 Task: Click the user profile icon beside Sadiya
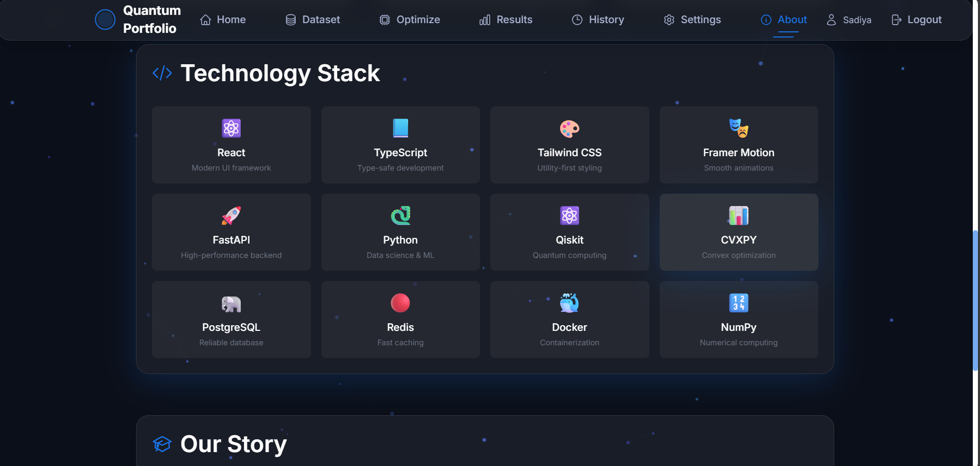tap(831, 20)
